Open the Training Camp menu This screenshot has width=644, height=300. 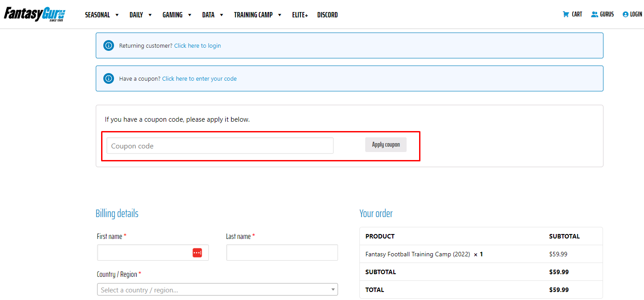[253, 15]
